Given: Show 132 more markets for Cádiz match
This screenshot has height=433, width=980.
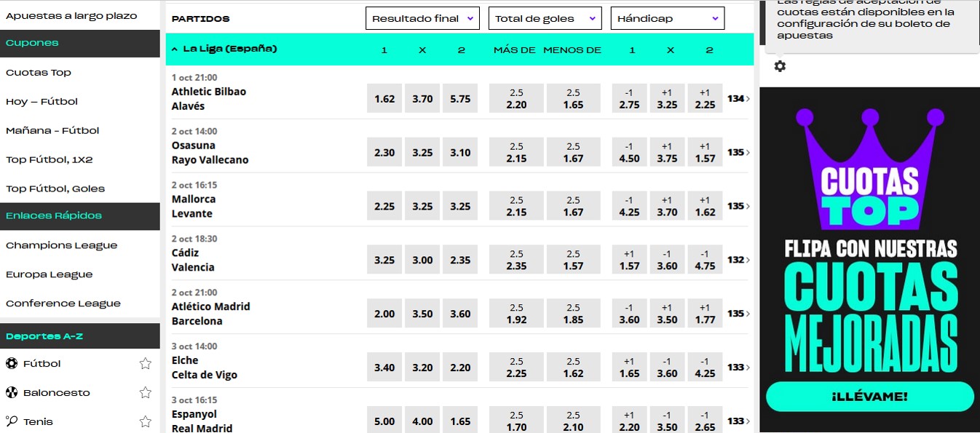Looking at the screenshot, I should pyautogui.click(x=738, y=260).
